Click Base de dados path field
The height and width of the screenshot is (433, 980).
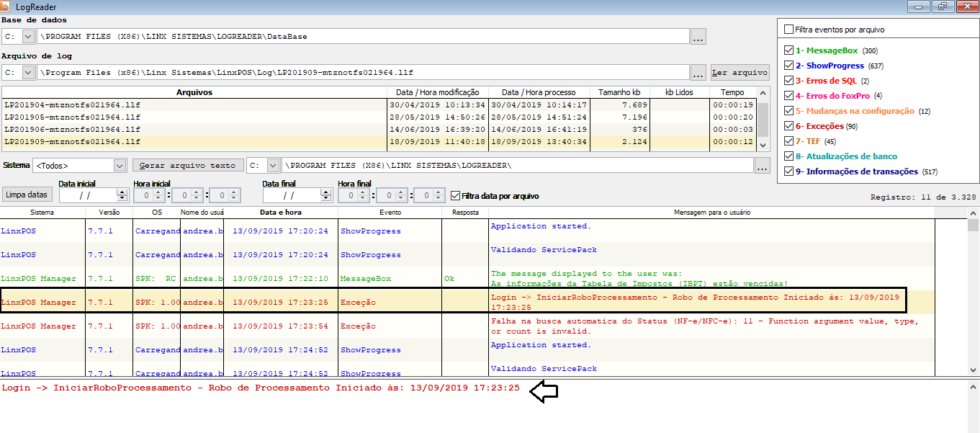point(364,36)
